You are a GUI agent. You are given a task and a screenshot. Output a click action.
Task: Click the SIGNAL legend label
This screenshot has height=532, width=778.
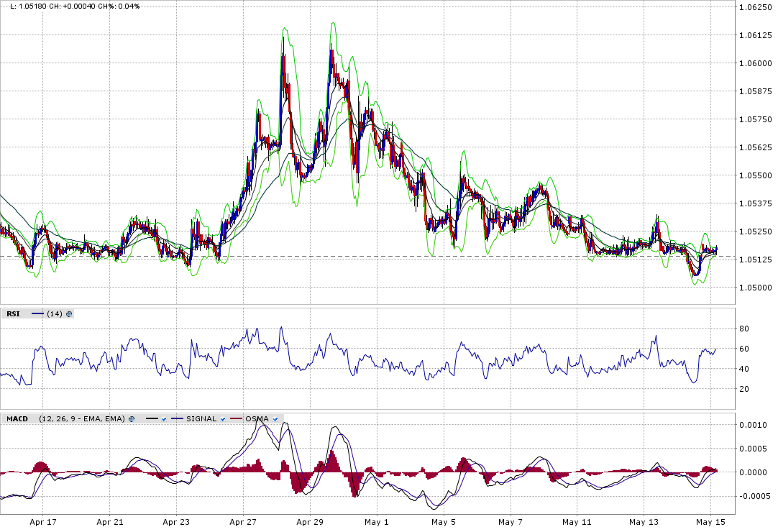coord(201,419)
